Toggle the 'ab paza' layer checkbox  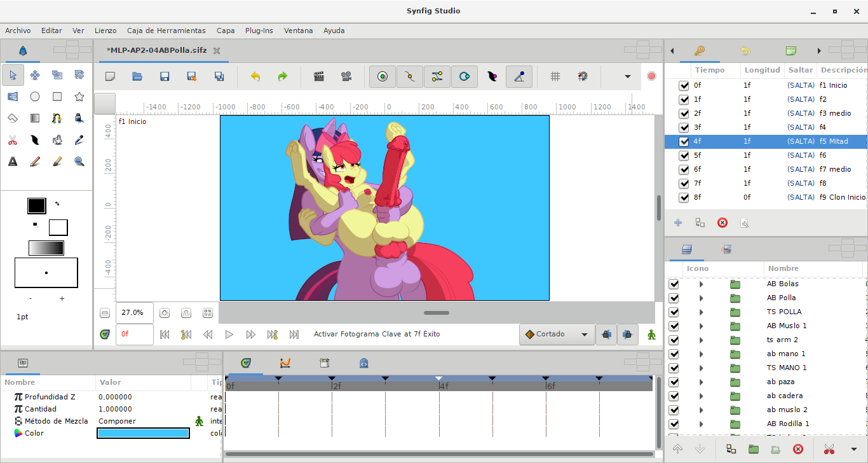coord(674,382)
